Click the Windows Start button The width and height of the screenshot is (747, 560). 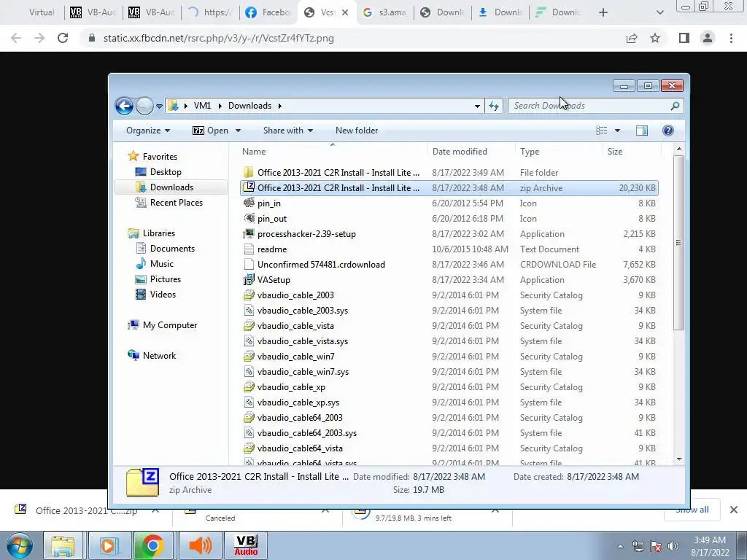pyautogui.click(x=20, y=545)
